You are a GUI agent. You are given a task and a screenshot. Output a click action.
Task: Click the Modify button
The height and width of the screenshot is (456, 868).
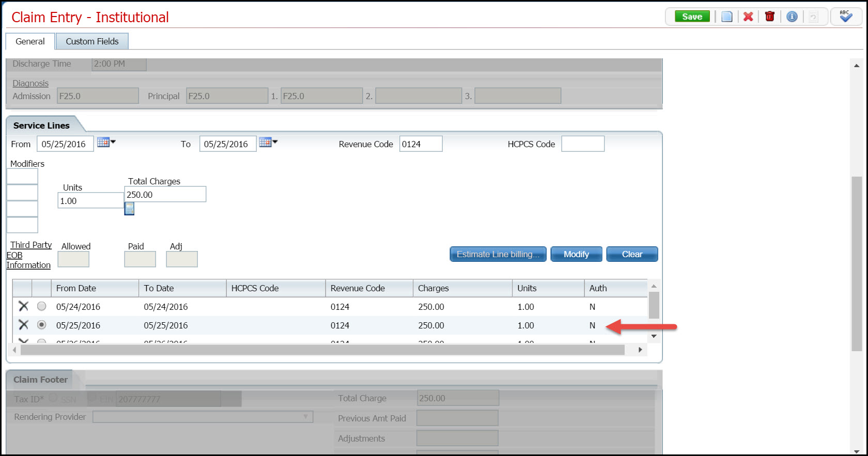576,254
